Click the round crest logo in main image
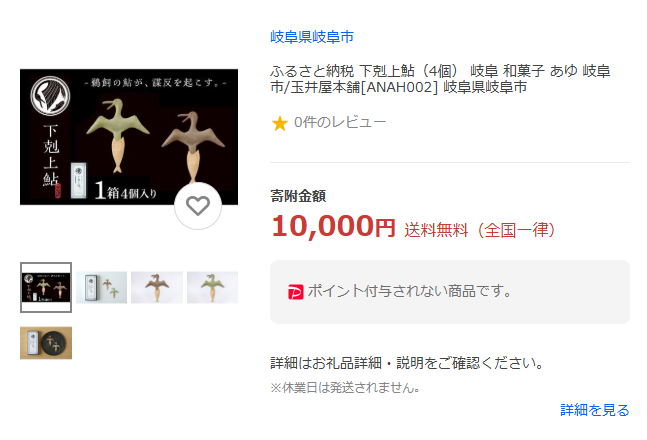This screenshot has height=440, width=647. pyautogui.click(x=50, y=96)
